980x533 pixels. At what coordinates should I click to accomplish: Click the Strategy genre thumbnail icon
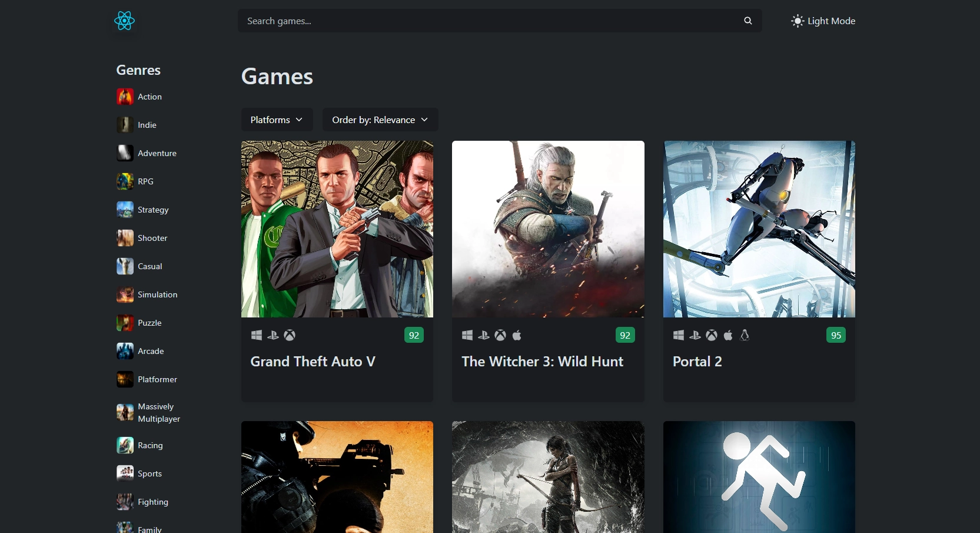click(x=125, y=210)
